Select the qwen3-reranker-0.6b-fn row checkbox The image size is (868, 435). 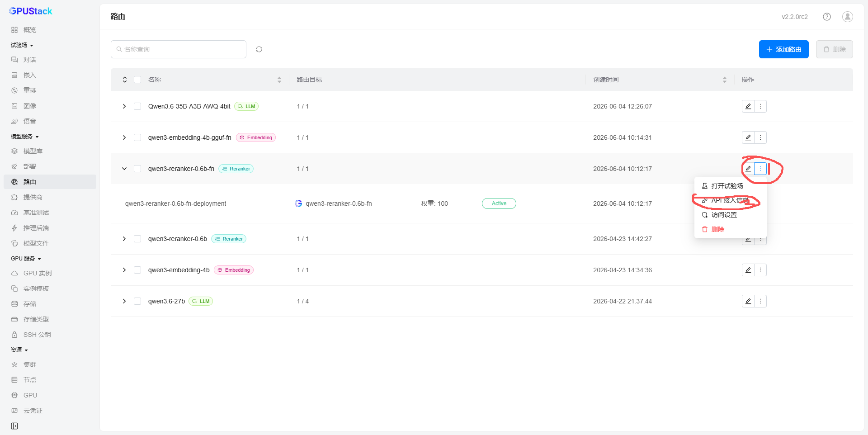(137, 169)
